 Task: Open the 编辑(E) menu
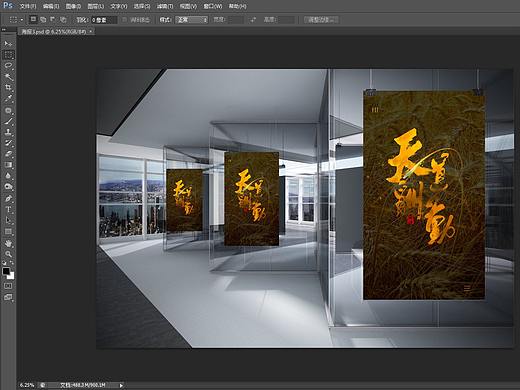51,6
